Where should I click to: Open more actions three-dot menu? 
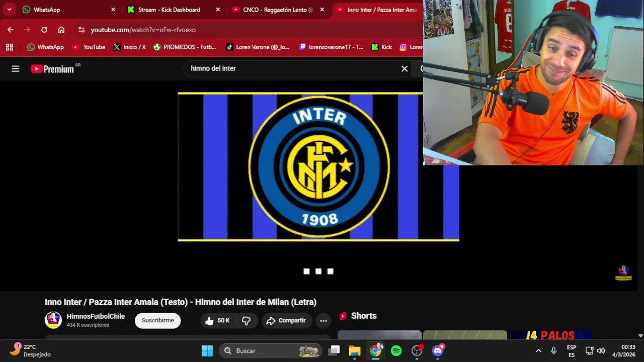click(324, 320)
